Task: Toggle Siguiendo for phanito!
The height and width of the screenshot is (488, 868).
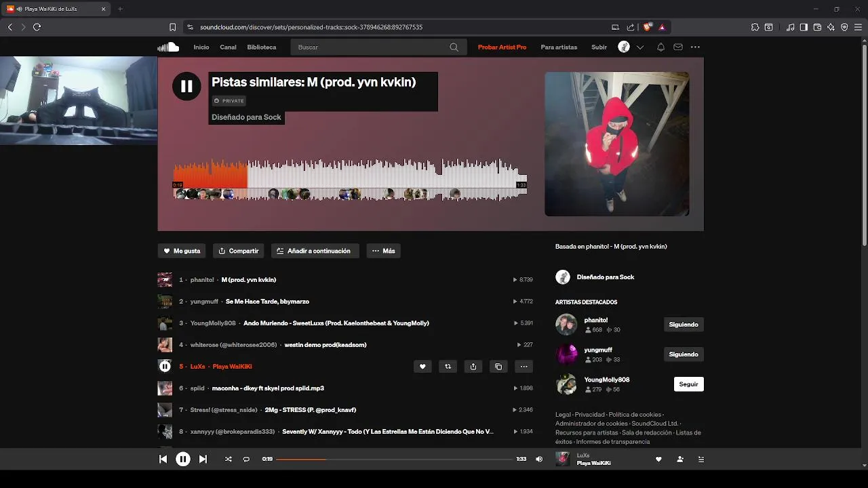Action: (x=684, y=325)
